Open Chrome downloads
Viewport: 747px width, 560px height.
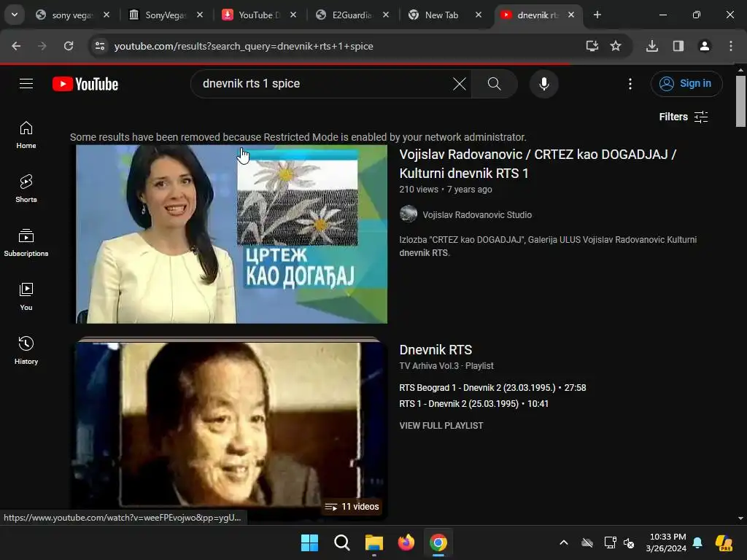click(651, 46)
